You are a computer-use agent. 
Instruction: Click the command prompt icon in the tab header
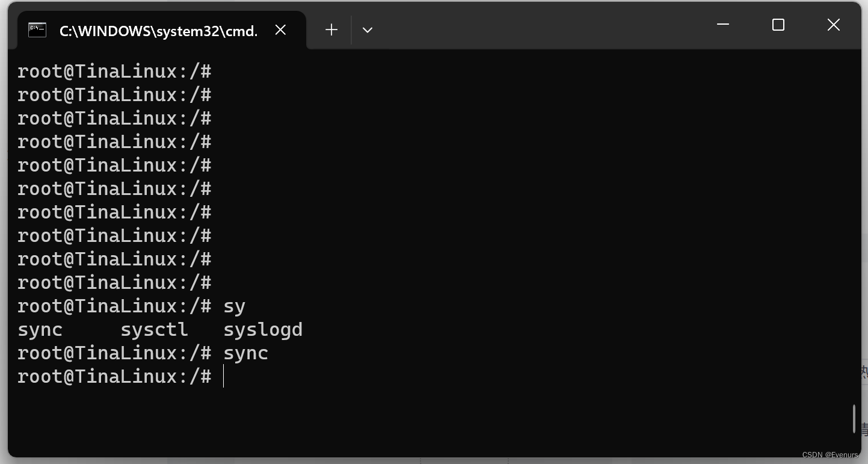tap(37, 29)
